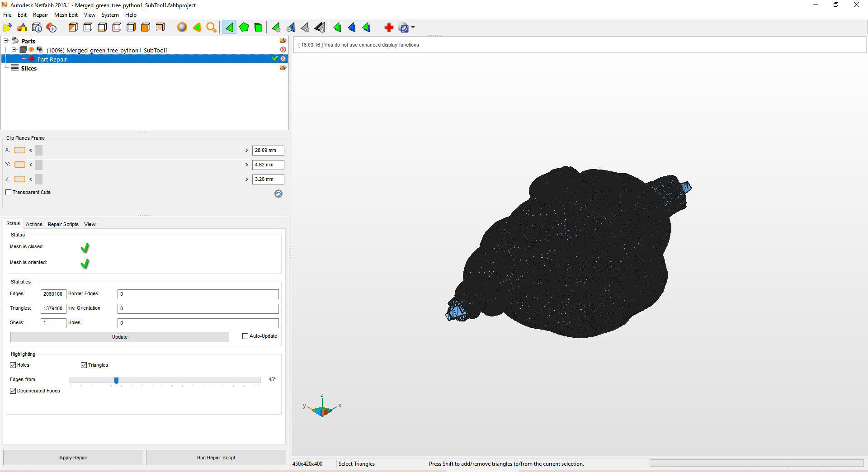Click the remove selected triangles icon (gray triangle with x)

[305, 28]
